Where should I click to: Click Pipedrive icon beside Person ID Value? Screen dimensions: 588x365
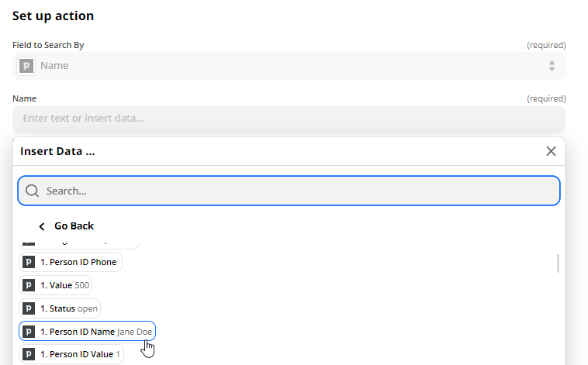(29, 354)
